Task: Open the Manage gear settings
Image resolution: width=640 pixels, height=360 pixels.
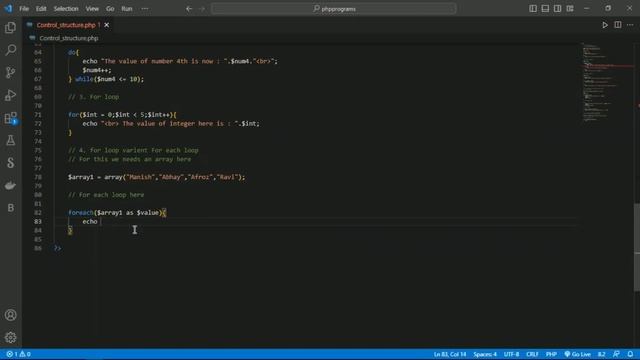Action: 11,338
